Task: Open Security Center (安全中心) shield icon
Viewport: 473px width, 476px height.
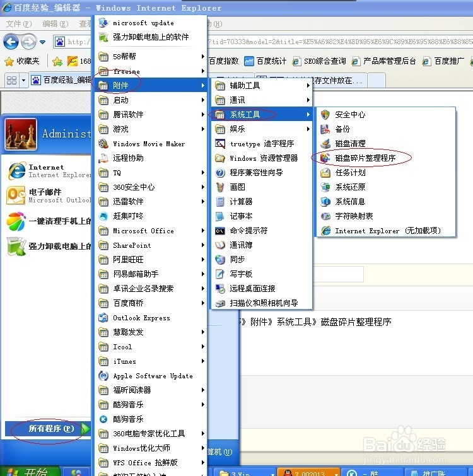Action: click(x=325, y=115)
